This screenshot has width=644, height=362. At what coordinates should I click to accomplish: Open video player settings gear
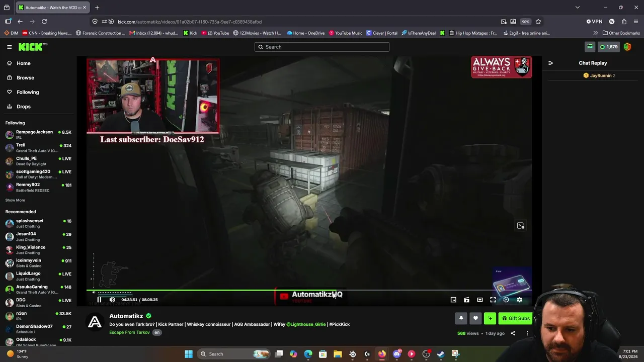click(519, 300)
